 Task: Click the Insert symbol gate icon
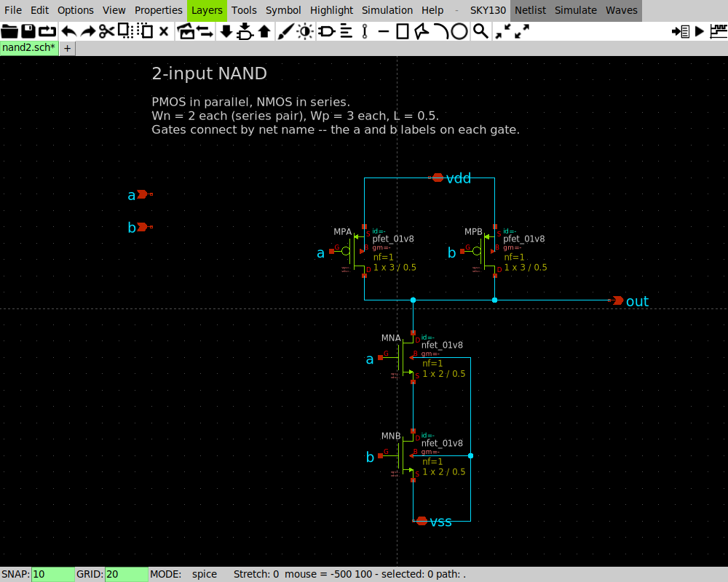click(327, 31)
